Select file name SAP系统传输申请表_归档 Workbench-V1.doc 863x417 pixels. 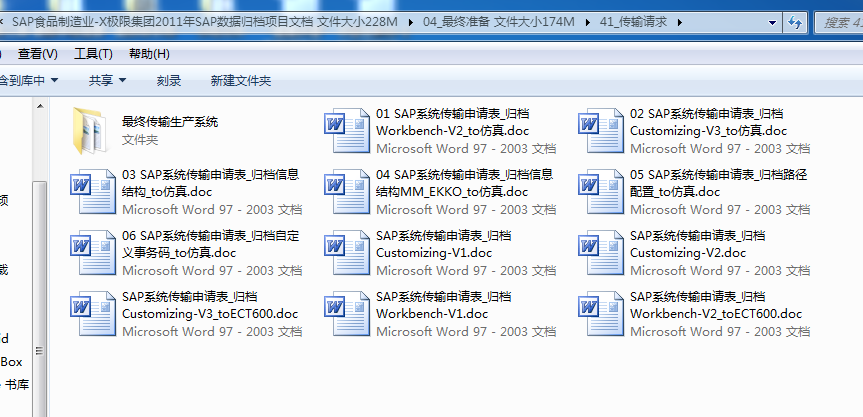pos(444,305)
